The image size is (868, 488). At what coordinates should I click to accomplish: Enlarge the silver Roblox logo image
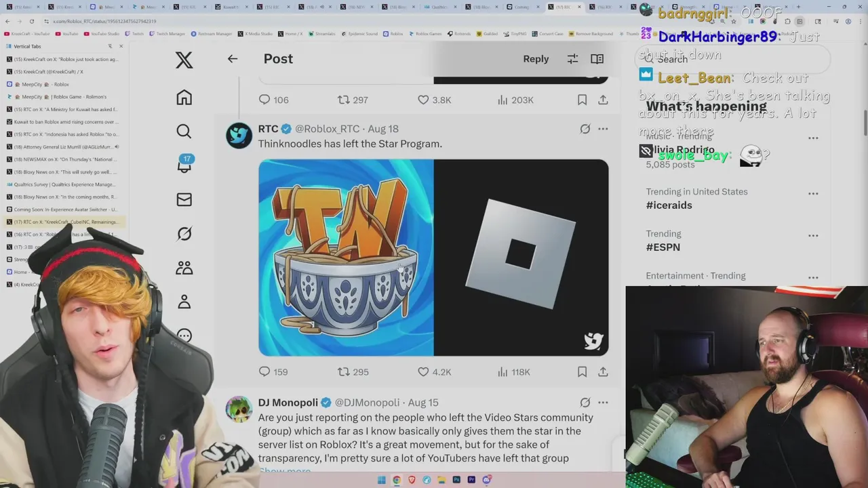[521, 258]
